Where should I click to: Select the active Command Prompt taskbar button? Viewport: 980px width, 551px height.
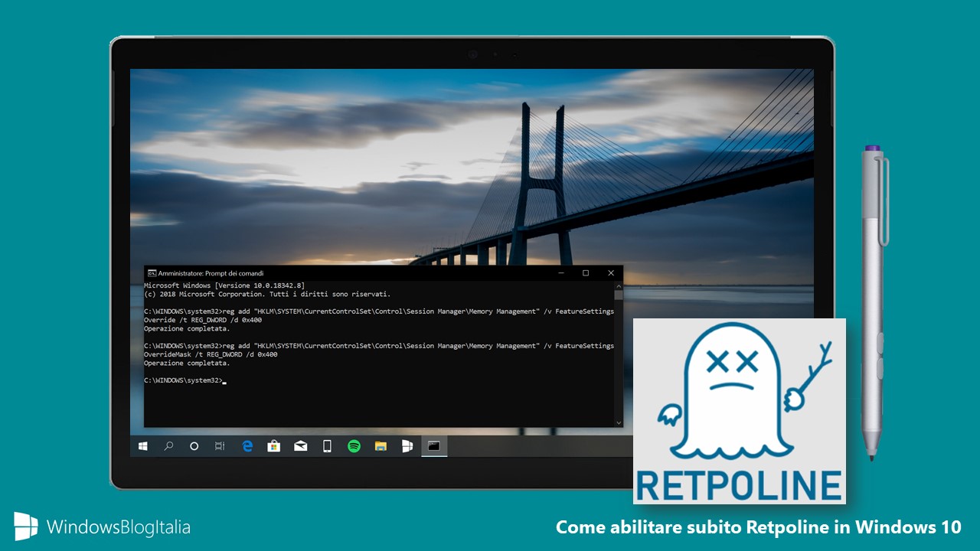(434, 446)
